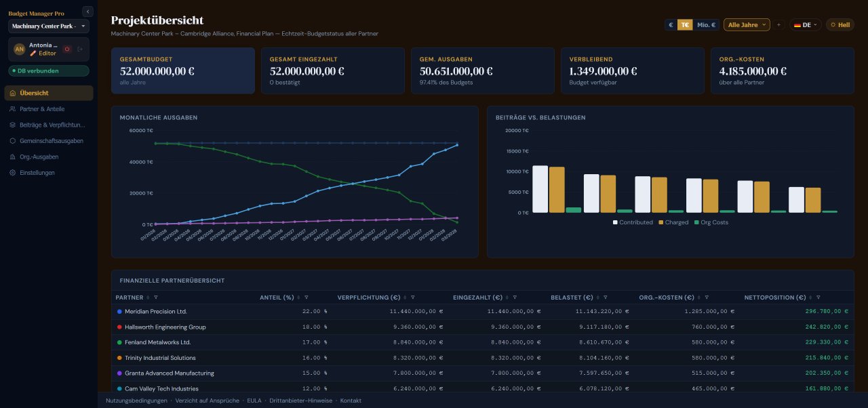Open the Übersicht page in the sidebar
This screenshot has height=408, width=868.
[x=49, y=93]
